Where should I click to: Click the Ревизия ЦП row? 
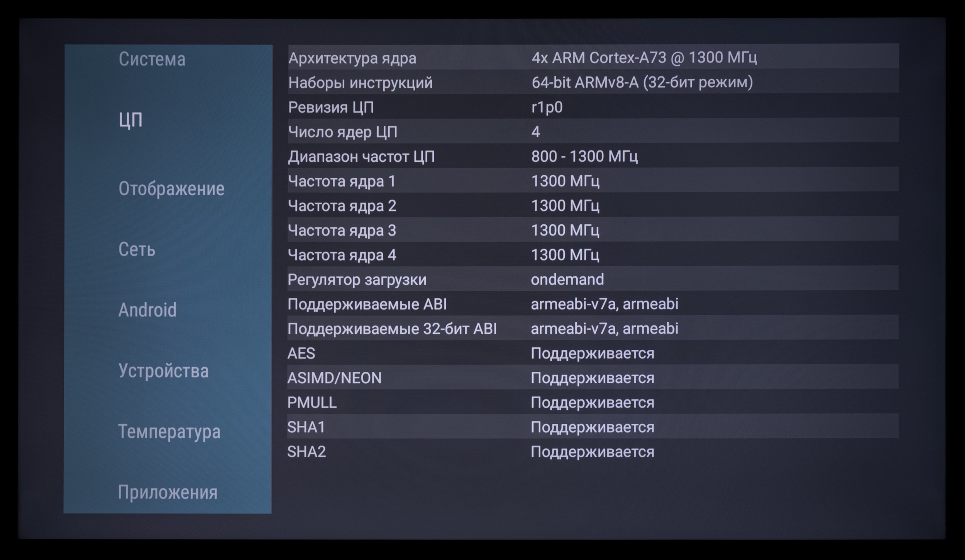[593, 107]
